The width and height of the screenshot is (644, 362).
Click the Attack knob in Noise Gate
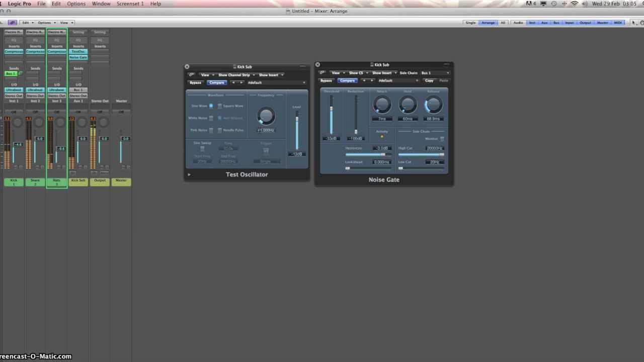[x=382, y=105]
